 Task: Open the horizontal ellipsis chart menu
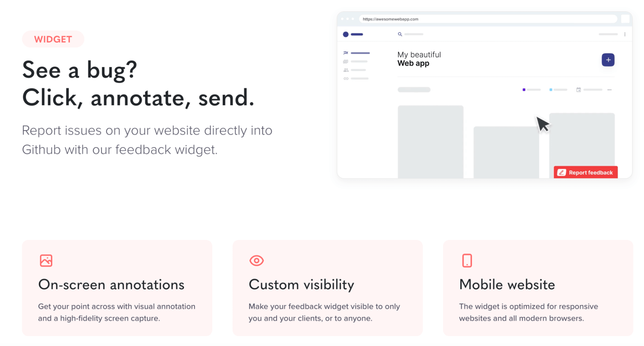coord(609,90)
